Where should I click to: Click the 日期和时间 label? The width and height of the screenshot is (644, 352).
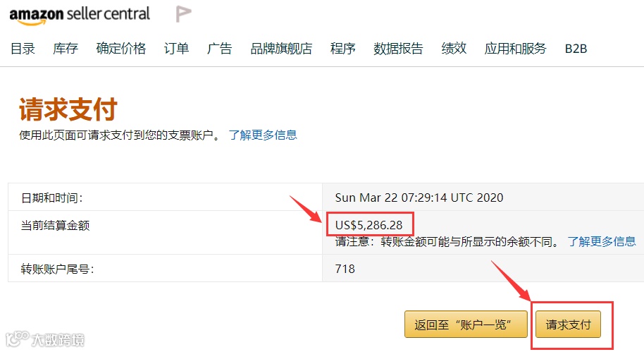point(51,198)
